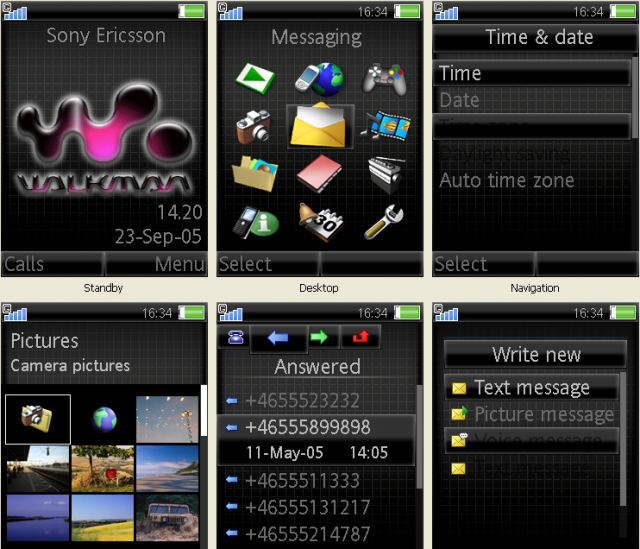Select the red missed calls arrow tab
The image size is (640, 549).
pos(361,337)
